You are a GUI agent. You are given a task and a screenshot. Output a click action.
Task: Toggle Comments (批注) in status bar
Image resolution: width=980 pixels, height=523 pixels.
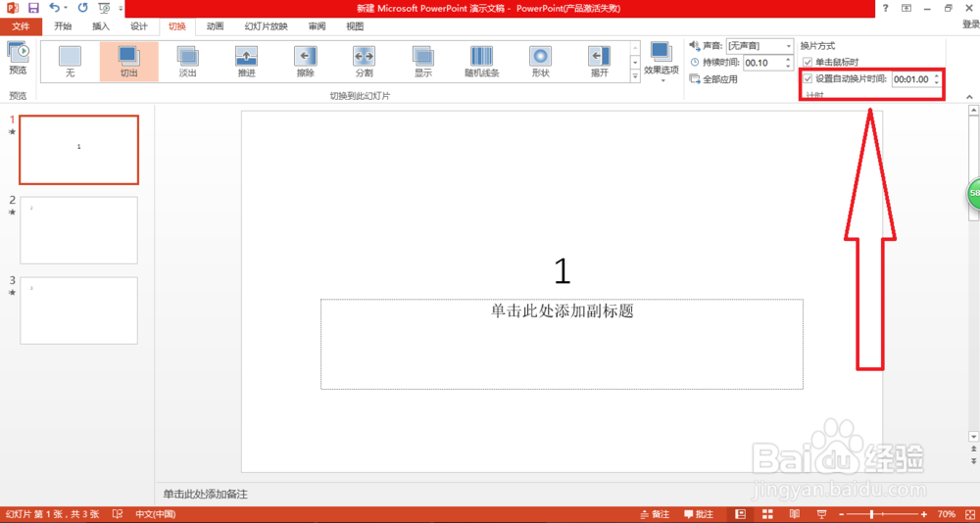coord(699,514)
